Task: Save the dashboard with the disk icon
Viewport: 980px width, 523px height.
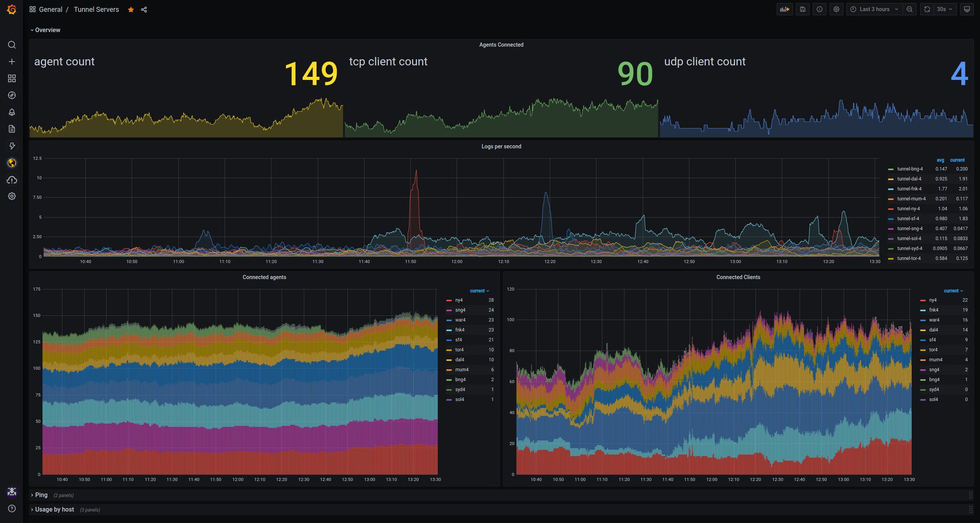Action: [x=803, y=9]
